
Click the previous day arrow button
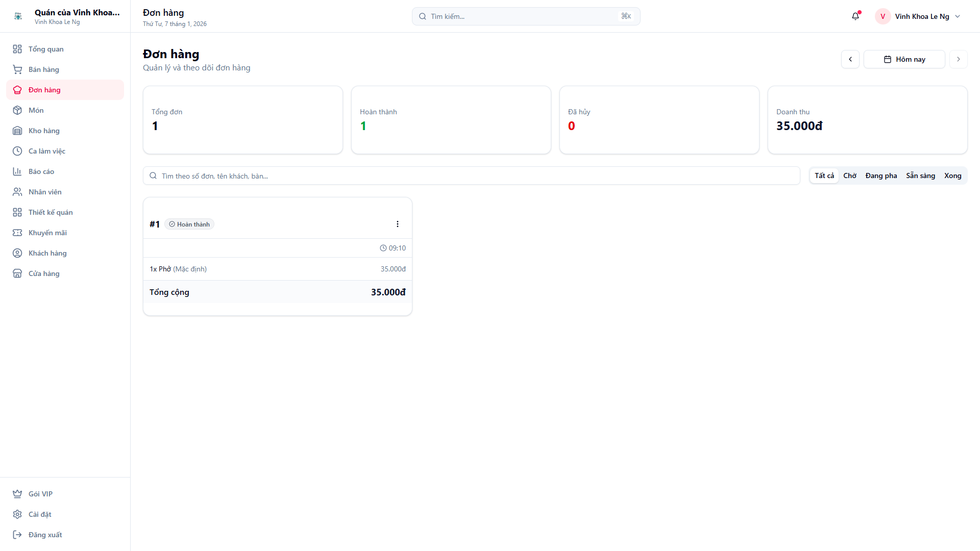point(850,59)
